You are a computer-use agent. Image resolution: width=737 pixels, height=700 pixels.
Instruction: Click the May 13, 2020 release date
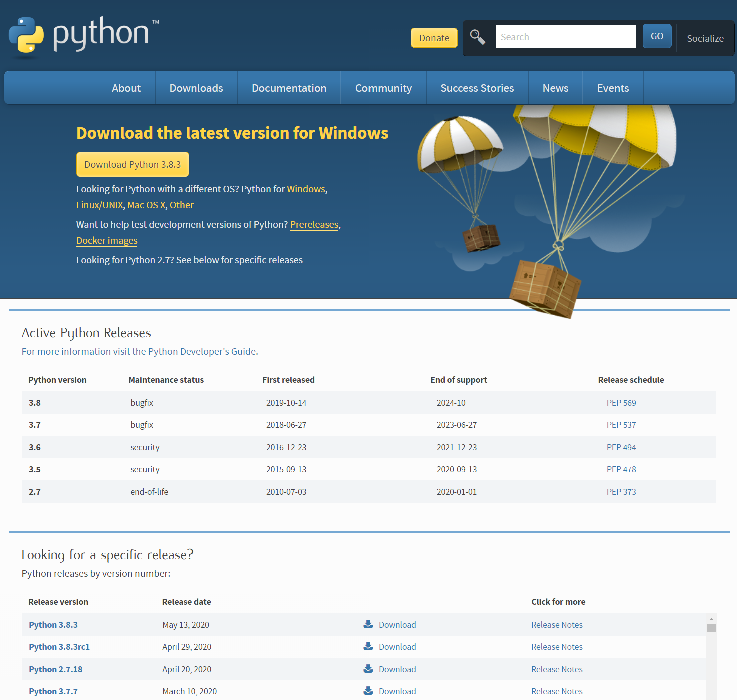[x=186, y=625]
